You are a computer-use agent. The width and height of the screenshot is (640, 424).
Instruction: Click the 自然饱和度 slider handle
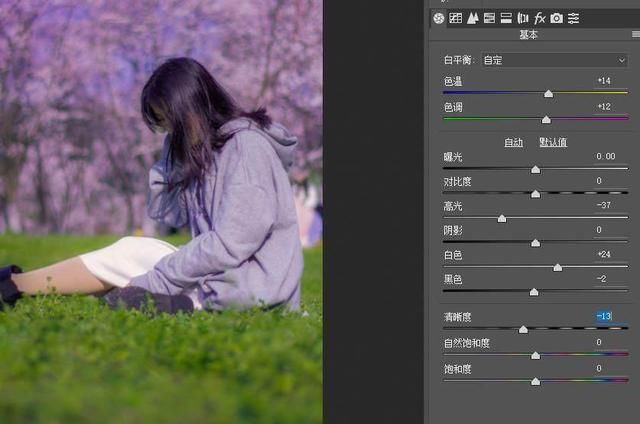pos(536,356)
